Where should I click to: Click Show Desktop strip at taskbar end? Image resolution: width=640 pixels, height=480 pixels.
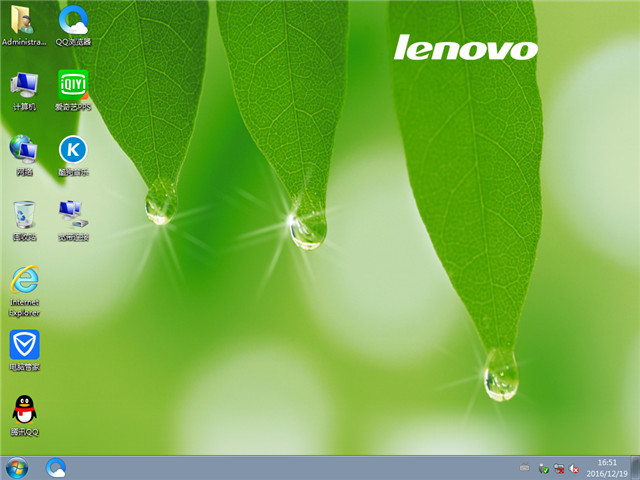(636, 467)
